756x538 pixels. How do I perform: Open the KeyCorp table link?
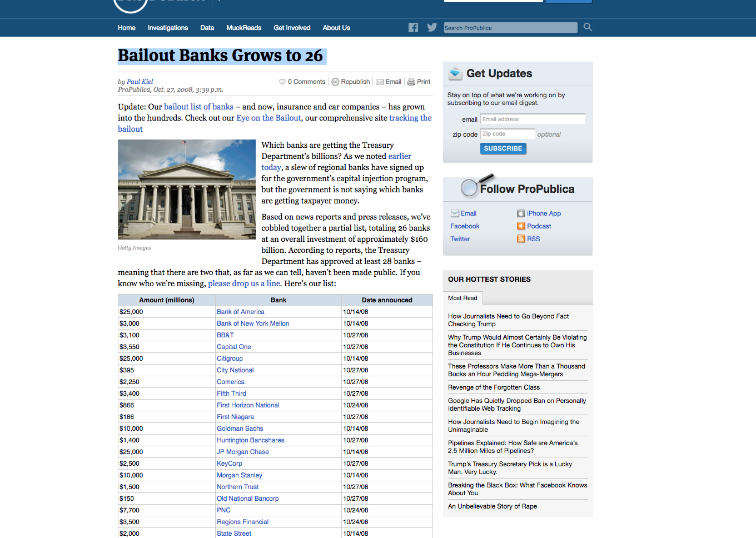click(x=230, y=464)
